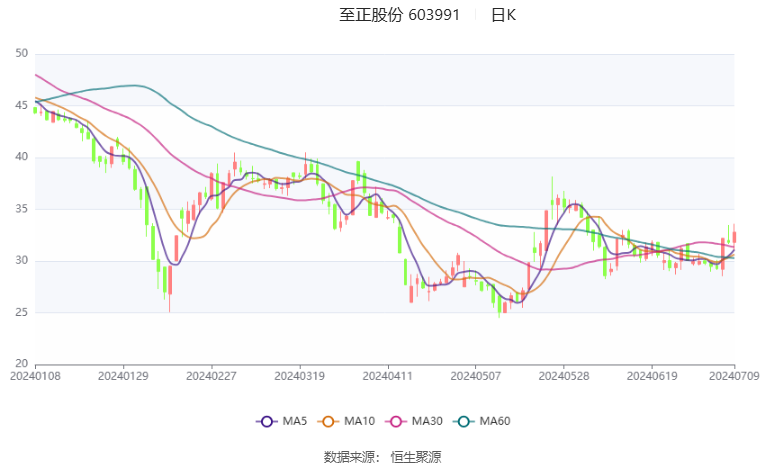
Task: Toggle the MA30 legend series
Action: 414,421
